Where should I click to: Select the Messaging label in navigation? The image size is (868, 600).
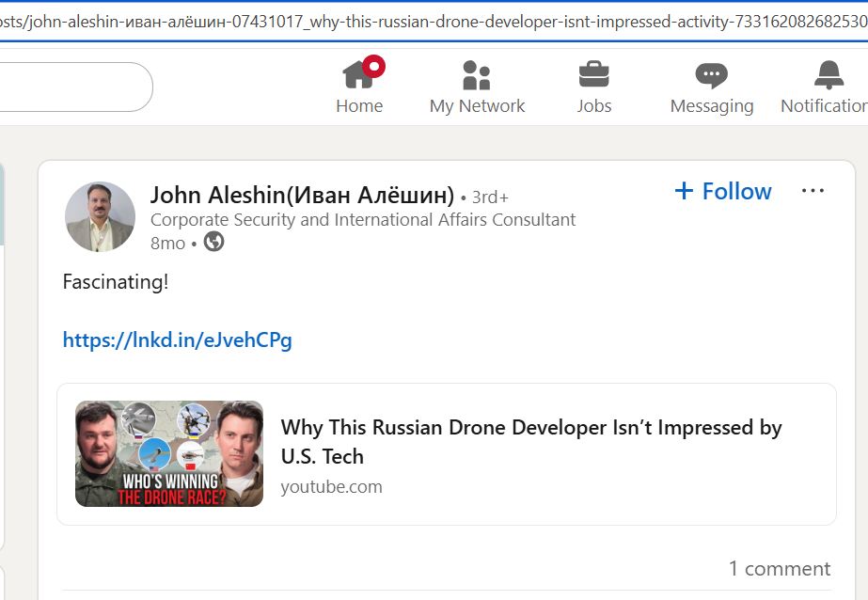(x=711, y=106)
